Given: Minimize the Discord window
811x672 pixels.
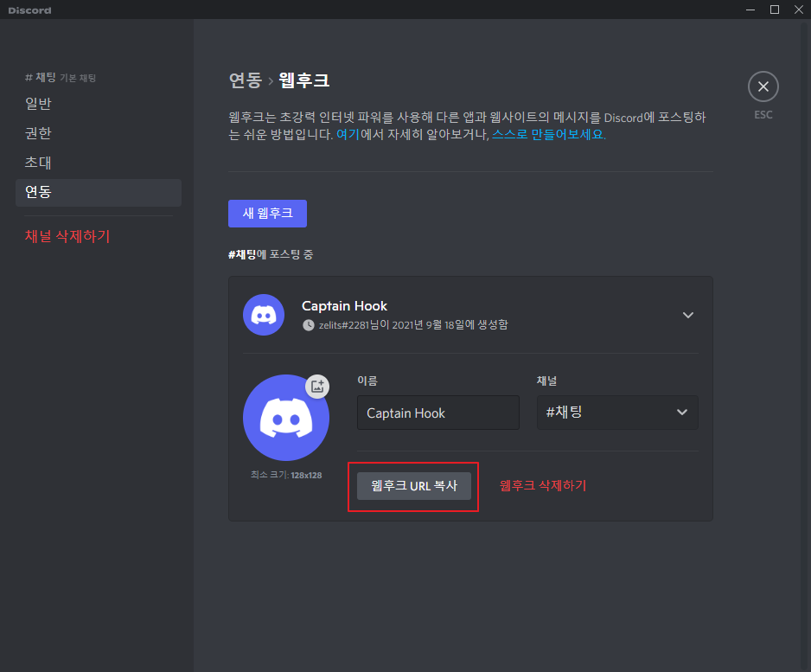Looking at the screenshot, I should coord(750,10).
